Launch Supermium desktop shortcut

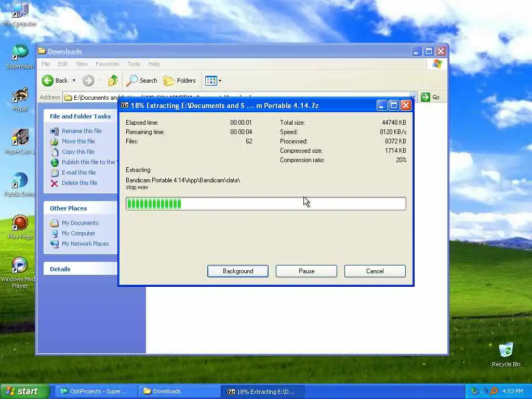[20, 57]
